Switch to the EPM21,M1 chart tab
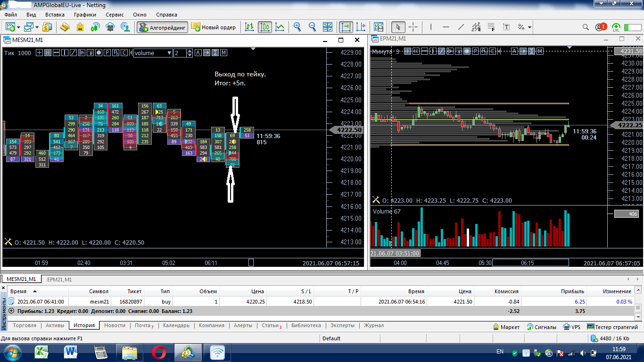The height and width of the screenshot is (362, 644). pos(59,280)
